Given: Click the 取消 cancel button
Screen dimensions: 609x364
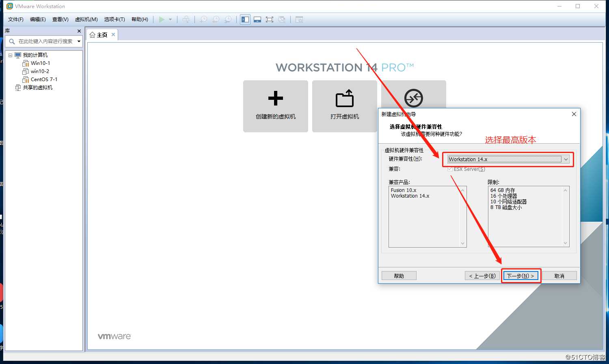Looking at the screenshot, I should click(x=559, y=276).
